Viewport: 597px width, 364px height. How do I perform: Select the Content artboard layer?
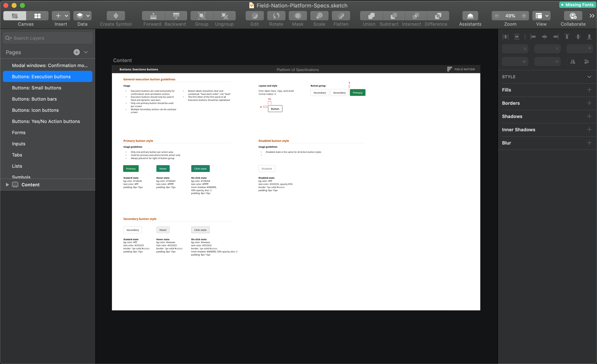pyautogui.click(x=48, y=185)
